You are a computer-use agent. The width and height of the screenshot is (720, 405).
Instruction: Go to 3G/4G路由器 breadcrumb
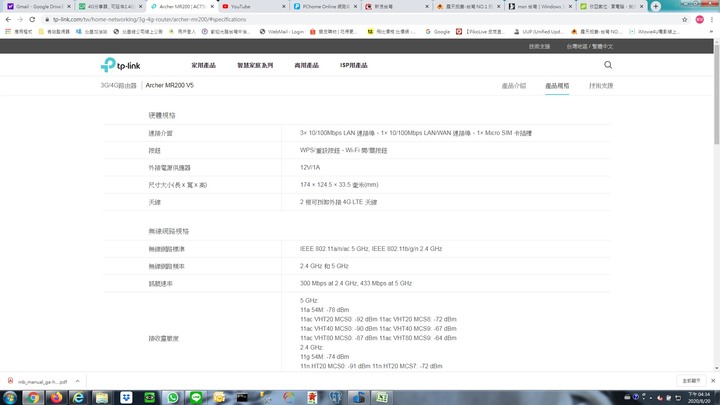tap(118, 85)
